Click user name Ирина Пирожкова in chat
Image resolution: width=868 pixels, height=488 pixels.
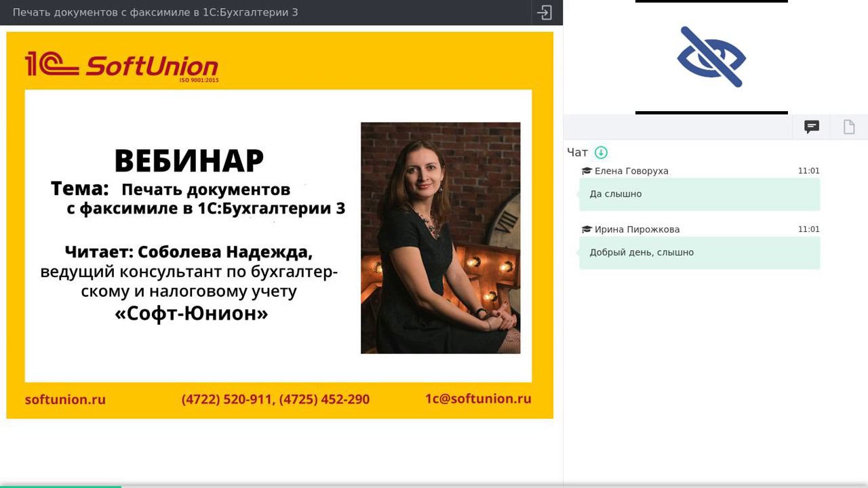637,229
